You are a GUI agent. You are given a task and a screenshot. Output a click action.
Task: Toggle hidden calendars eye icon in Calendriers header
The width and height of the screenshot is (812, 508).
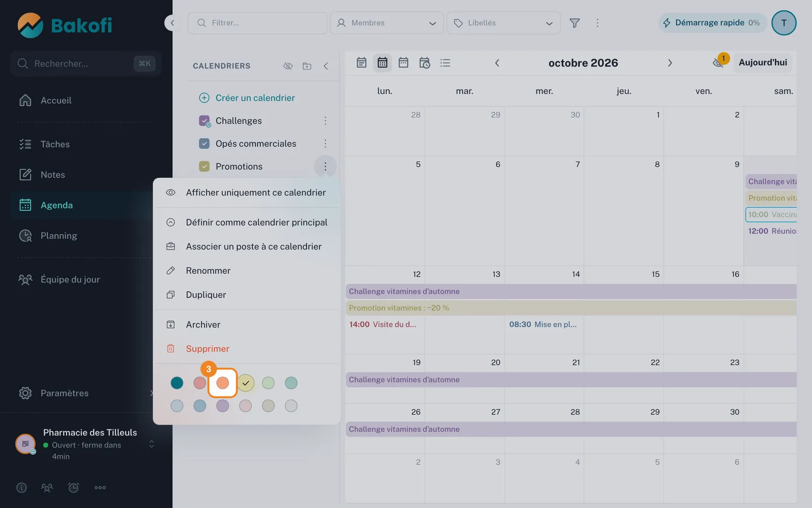288,66
